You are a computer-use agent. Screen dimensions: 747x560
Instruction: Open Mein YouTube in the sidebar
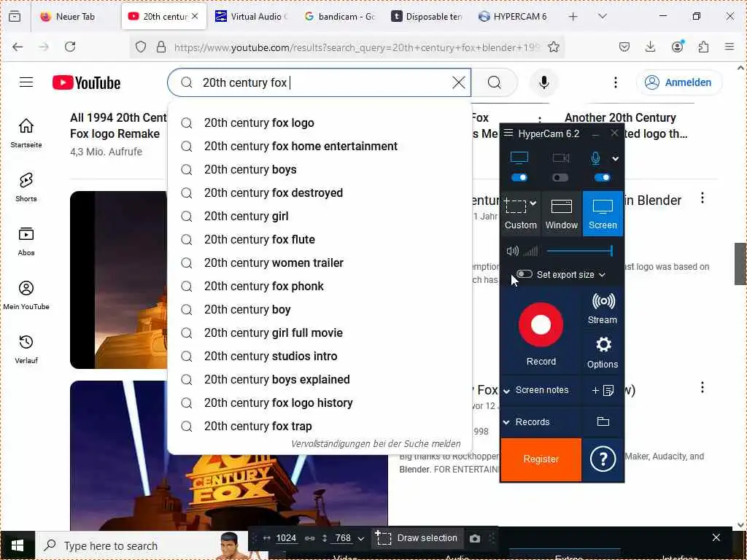[26, 295]
